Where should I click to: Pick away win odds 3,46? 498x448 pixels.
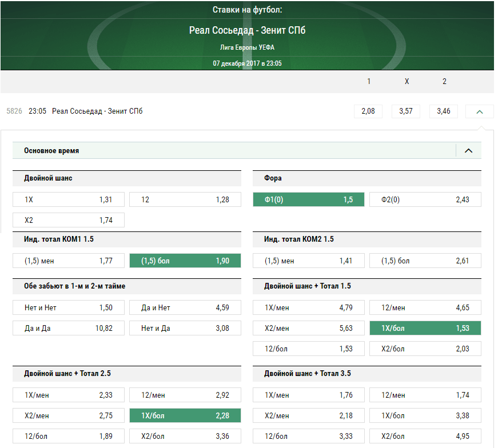tap(443, 111)
